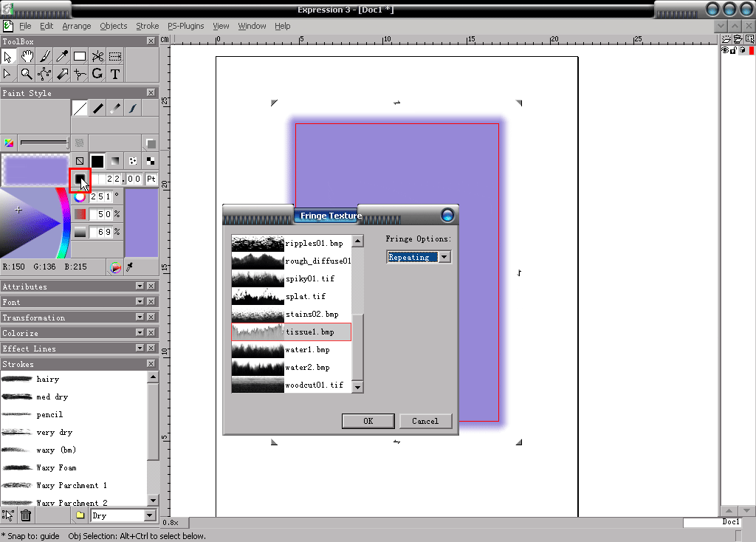The image size is (756, 542).
Task: Open the Edit menu
Action: [x=47, y=26]
